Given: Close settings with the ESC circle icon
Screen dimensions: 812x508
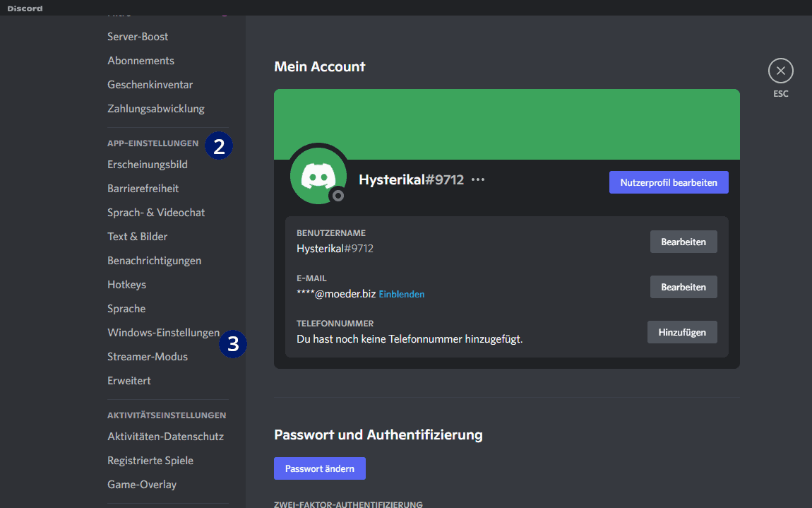Looking at the screenshot, I should click(780, 71).
